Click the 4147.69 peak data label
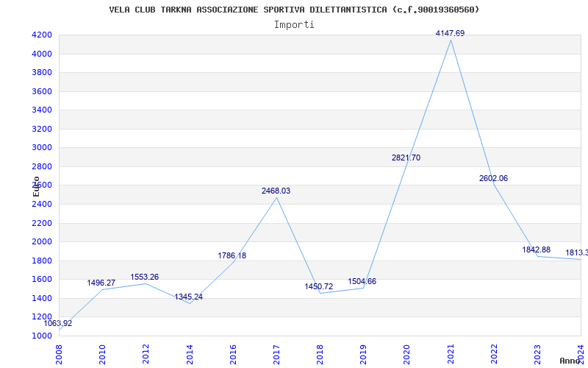Viewport: 588px width, 368px height. pos(450,33)
